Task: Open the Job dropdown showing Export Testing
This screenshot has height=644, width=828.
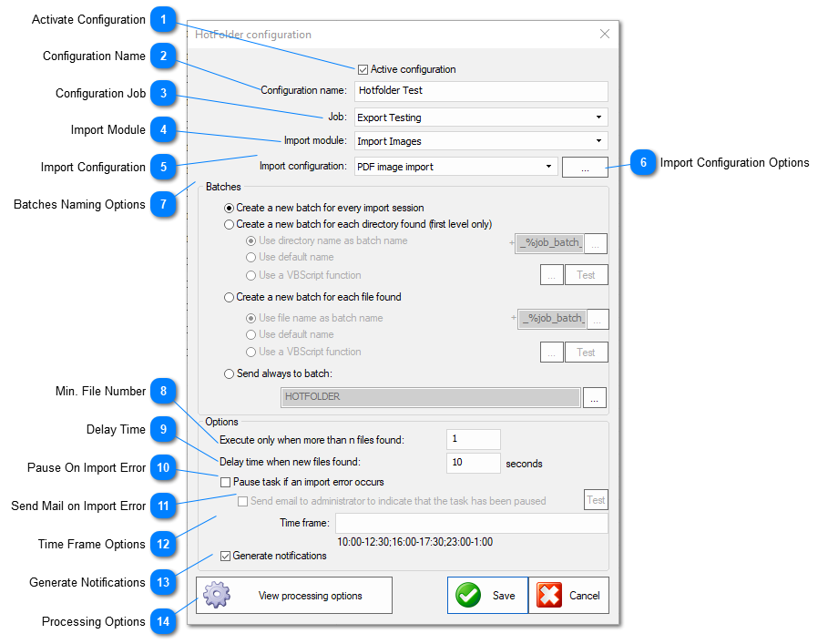Action: point(598,117)
